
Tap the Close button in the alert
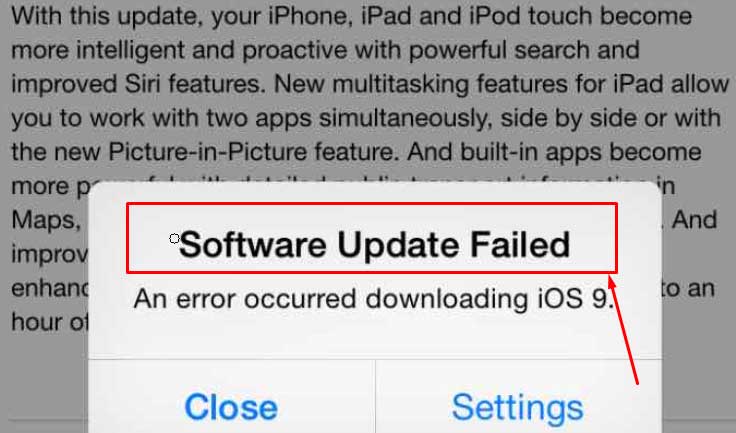click(231, 407)
